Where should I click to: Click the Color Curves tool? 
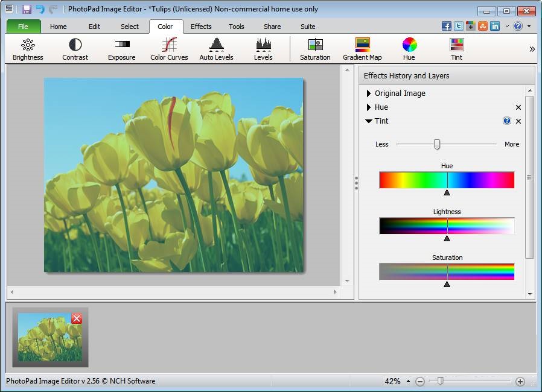coord(169,49)
